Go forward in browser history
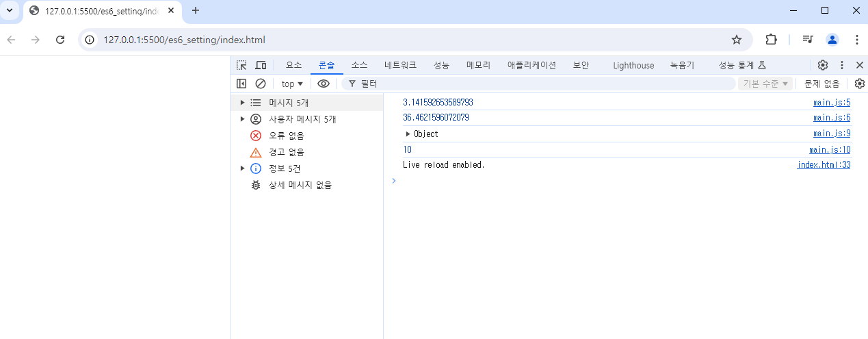This screenshot has width=868, height=339. pyautogui.click(x=36, y=40)
